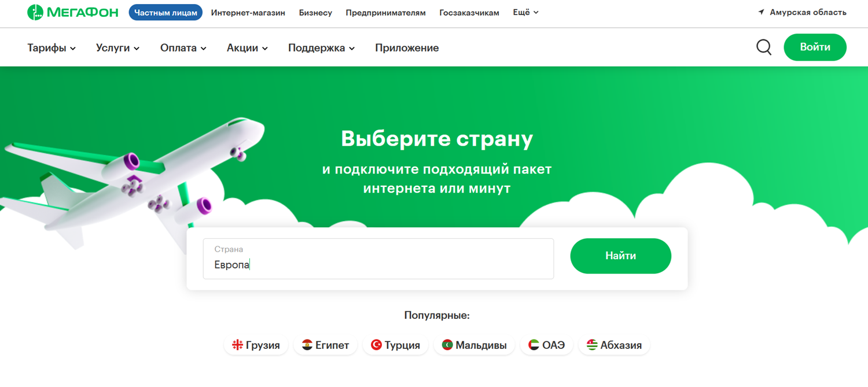Expand the Услуги menu
The width and height of the screenshot is (868, 387).
pyautogui.click(x=117, y=48)
